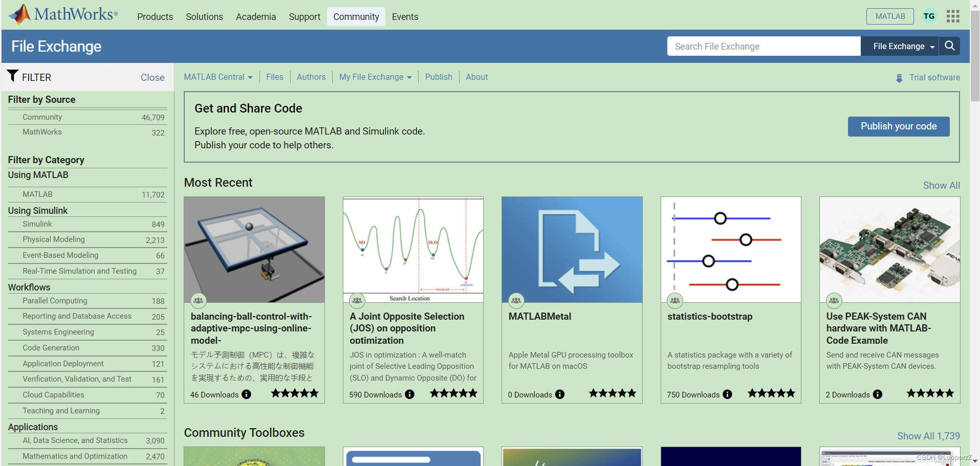Open the Support menu

tap(304, 17)
